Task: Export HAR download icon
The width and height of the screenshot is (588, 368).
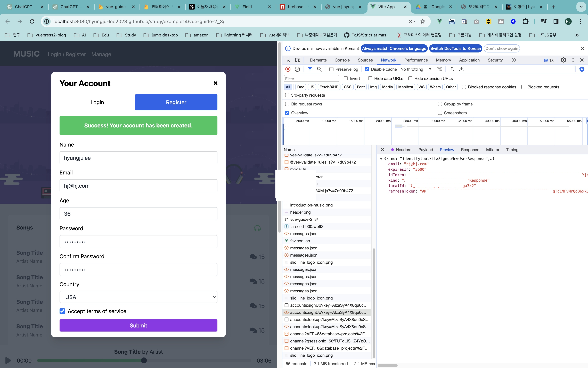Action: (x=461, y=69)
